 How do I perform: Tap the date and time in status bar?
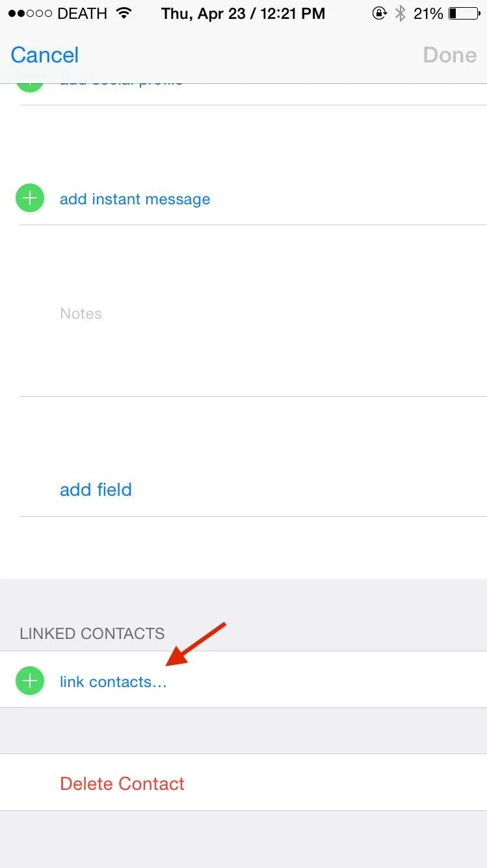tap(243, 13)
